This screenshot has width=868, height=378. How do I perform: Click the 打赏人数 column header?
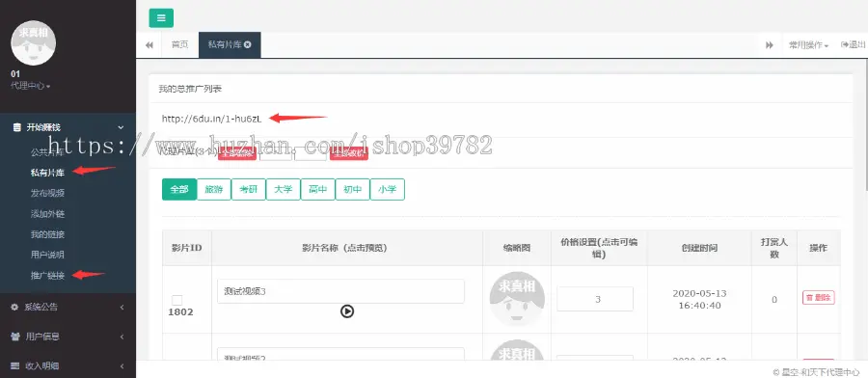(774, 248)
